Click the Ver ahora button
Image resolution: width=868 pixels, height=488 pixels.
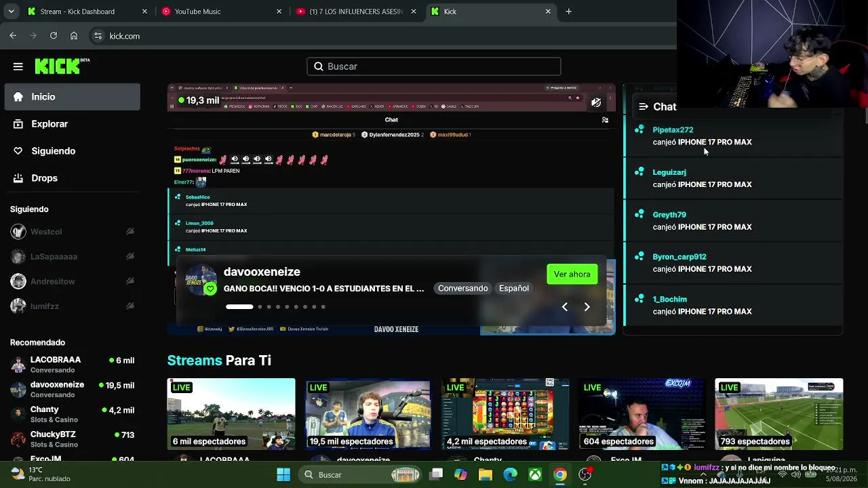[572, 274]
